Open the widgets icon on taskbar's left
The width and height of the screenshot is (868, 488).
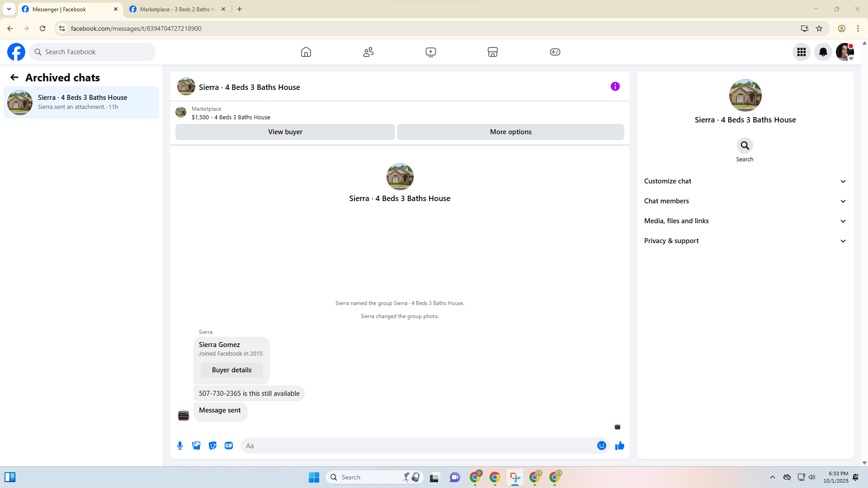coord(10,477)
